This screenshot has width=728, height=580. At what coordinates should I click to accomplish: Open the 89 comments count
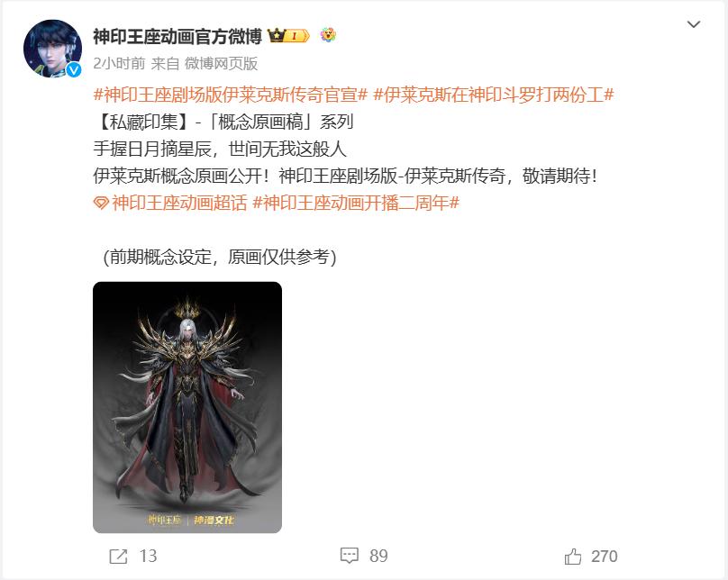point(378,556)
